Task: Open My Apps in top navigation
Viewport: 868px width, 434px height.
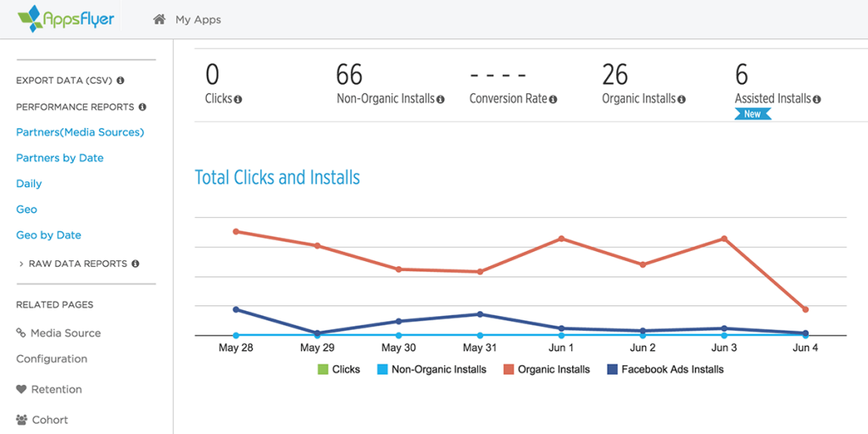Action: (x=198, y=20)
